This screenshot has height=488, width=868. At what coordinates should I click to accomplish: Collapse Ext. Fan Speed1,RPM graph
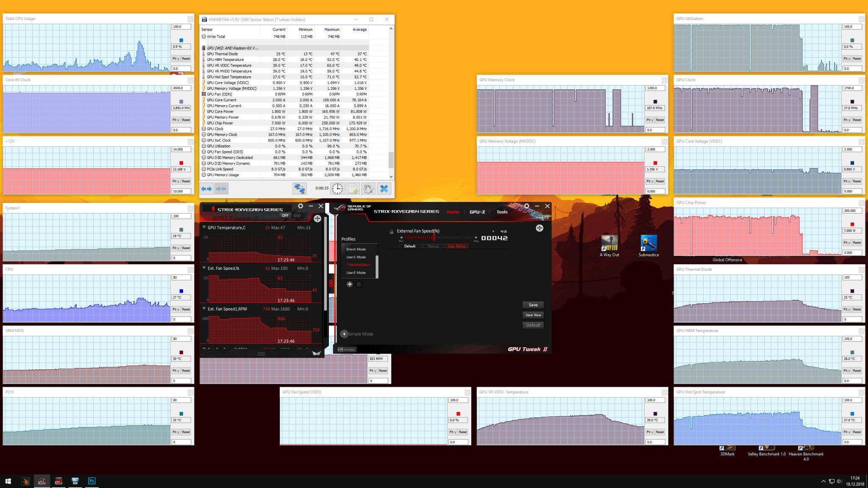204,309
